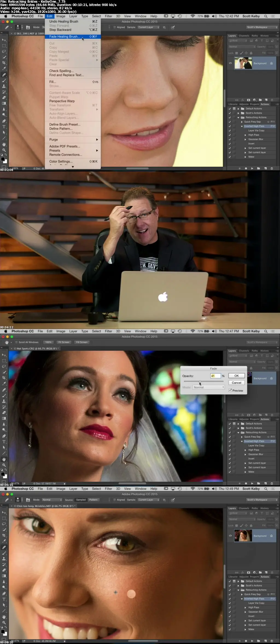
Task: Hide Background layer in SK1_3861.NEF window
Action: (x=230, y=63)
